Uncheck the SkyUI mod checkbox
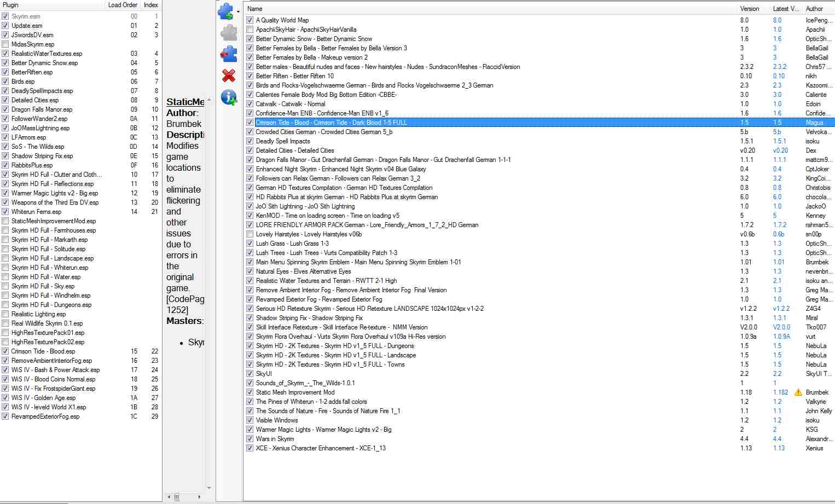This screenshot has height=504, width=835. (x=250, y=374)
